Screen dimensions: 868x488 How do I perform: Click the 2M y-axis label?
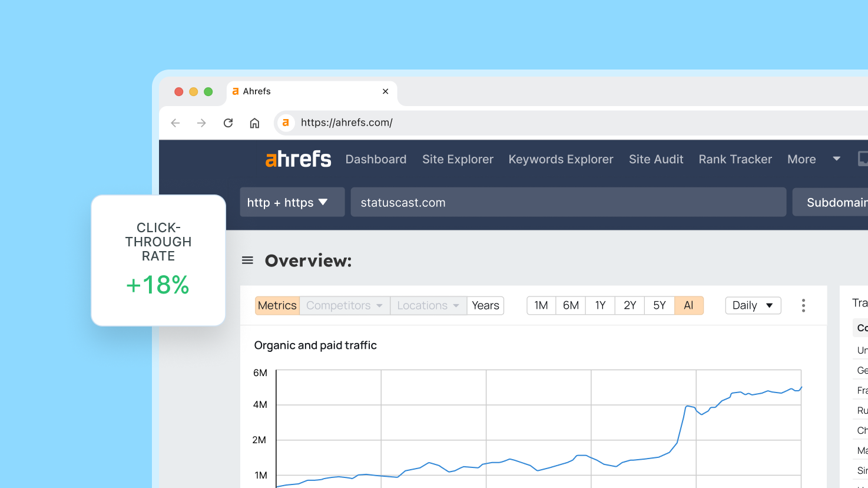click(259, 440)
